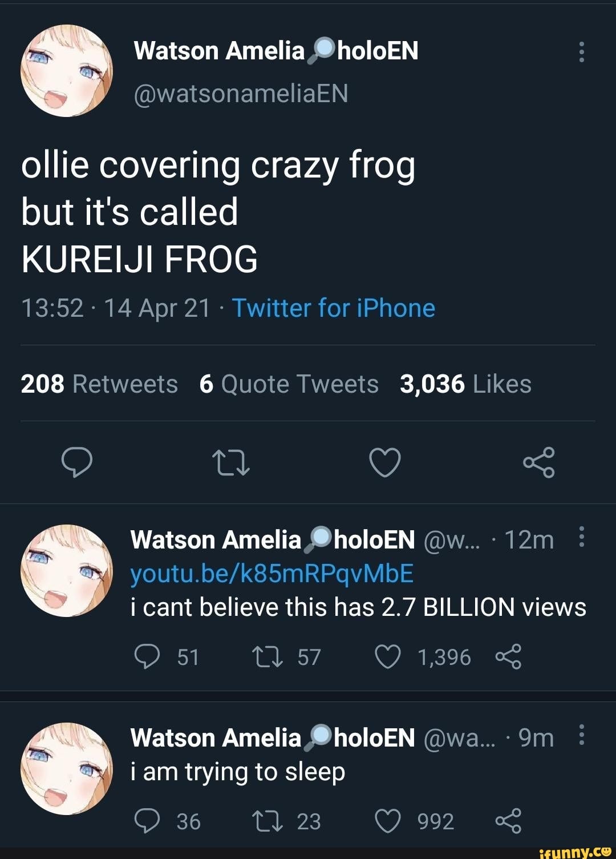The image size is (616, 859).
Task: Unlike the 1,396-likes reply
Action: (390, 656)
